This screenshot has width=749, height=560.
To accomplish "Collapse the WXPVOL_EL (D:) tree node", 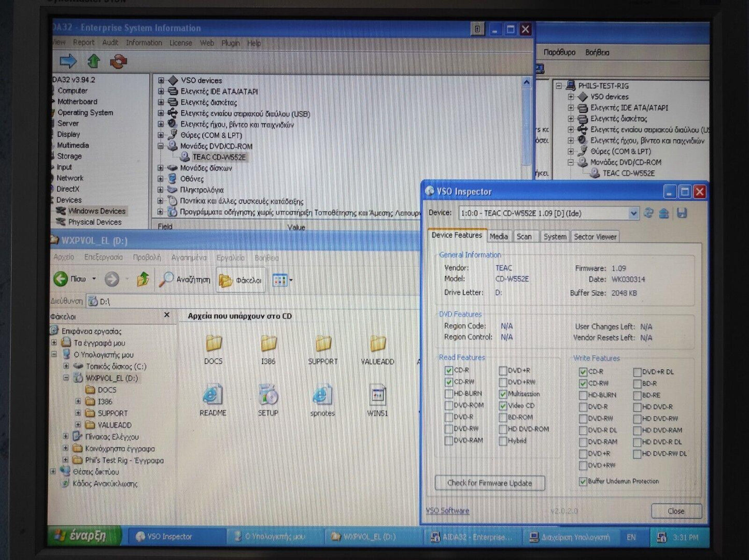I will click(66, 378).
